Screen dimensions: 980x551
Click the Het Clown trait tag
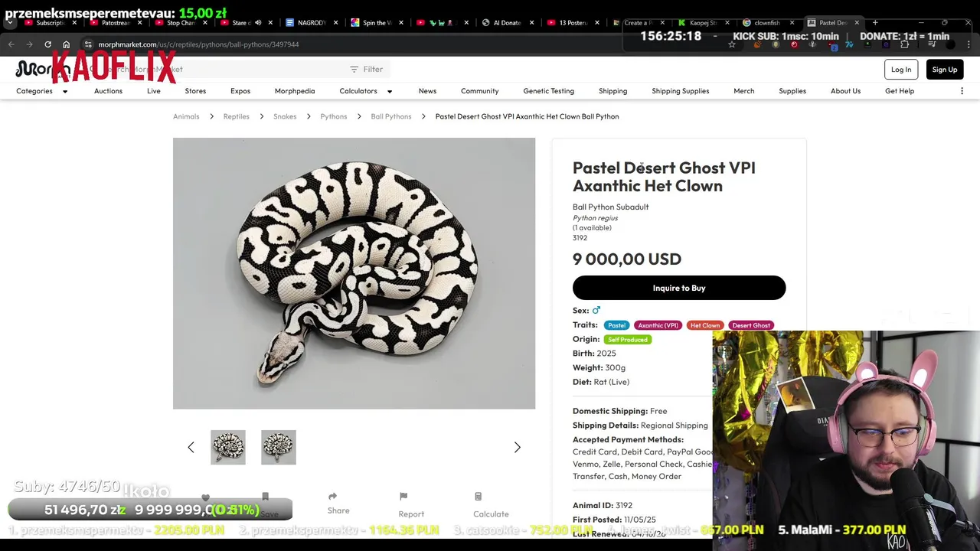(x=705, y=325)
